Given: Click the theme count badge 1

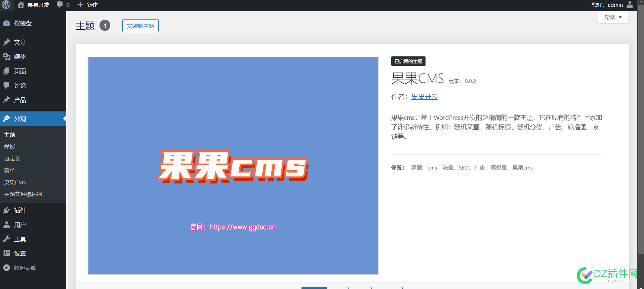Looking at the screenshot, I should (105, 26).
